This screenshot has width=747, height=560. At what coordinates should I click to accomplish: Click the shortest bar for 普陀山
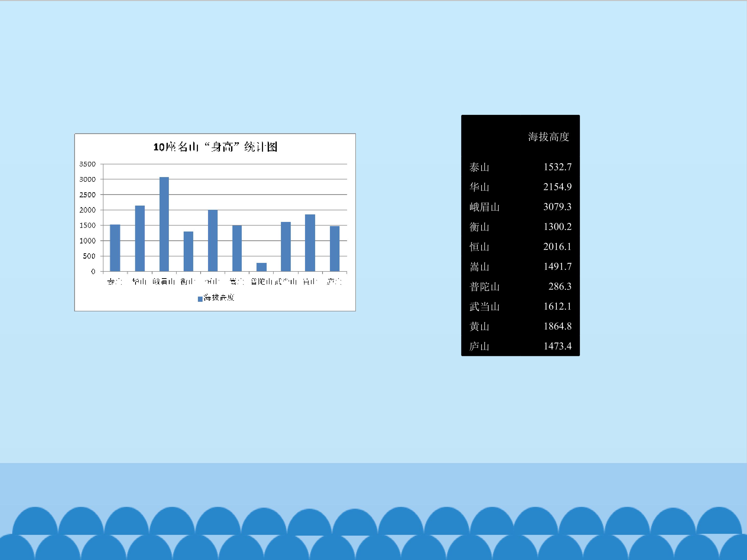pyautogui.click(x=261, y=267)
